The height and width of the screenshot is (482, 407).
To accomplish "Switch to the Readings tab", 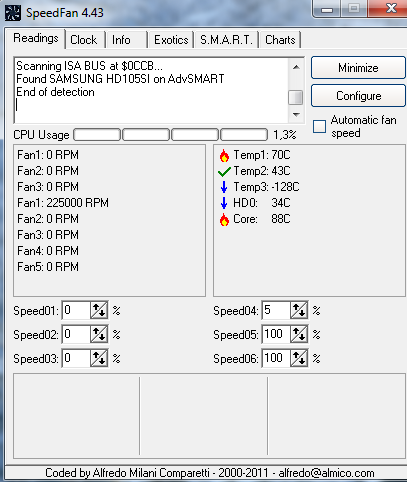I will click(36, 39).
